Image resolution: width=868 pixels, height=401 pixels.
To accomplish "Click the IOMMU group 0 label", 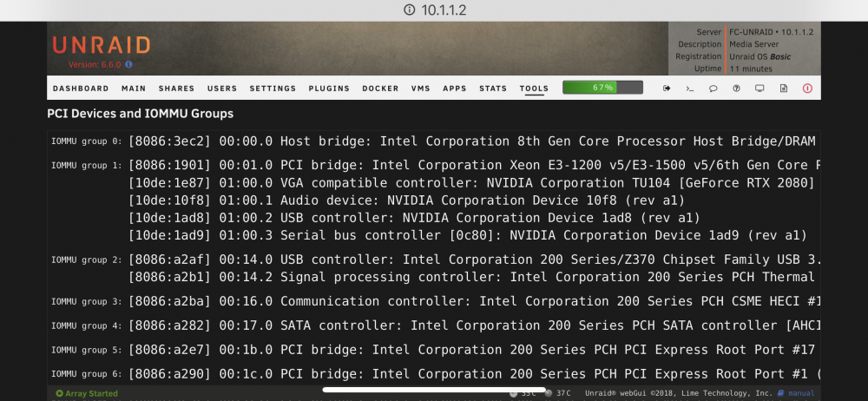I will tap(86, 141).
